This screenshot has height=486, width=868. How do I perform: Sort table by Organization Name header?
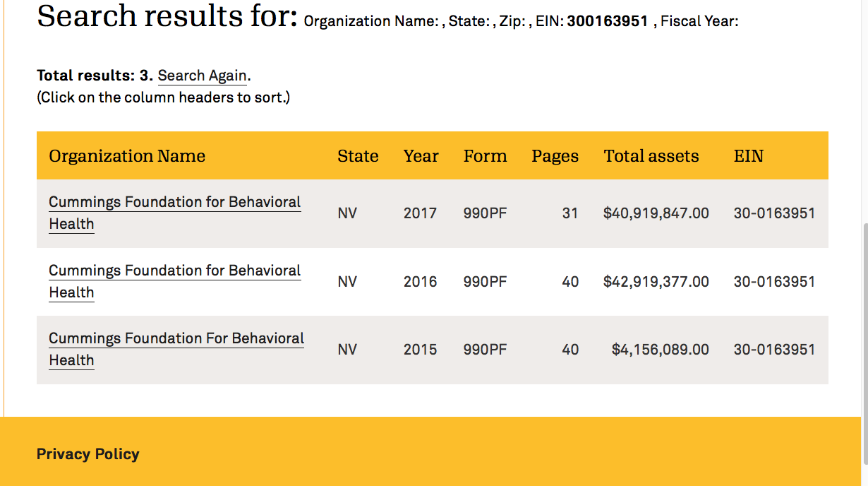coord(127,156)
